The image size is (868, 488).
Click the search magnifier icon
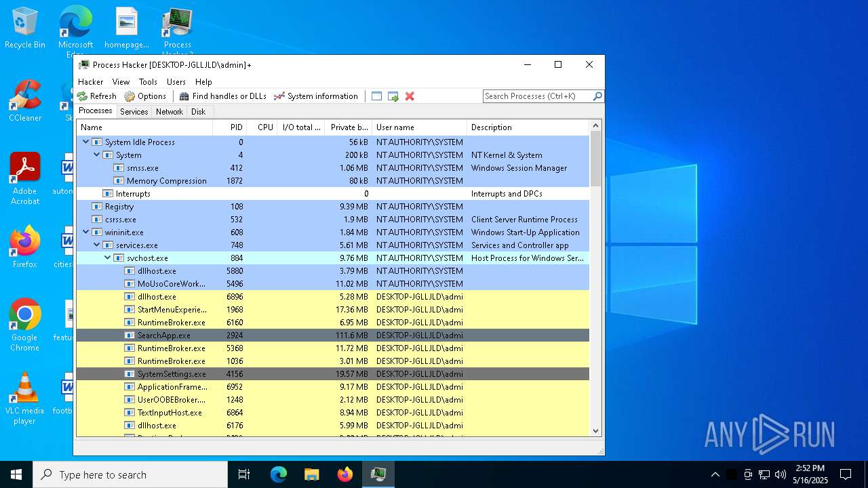pos(597,96)
